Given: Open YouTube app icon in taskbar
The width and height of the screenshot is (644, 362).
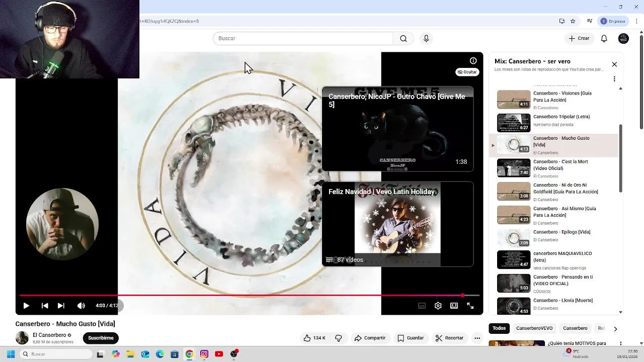Looking at the screenshot, I should pos(219,354).
